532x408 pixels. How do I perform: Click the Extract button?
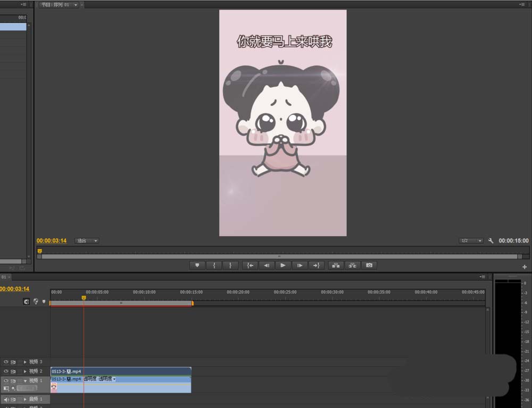coord(353,265)
